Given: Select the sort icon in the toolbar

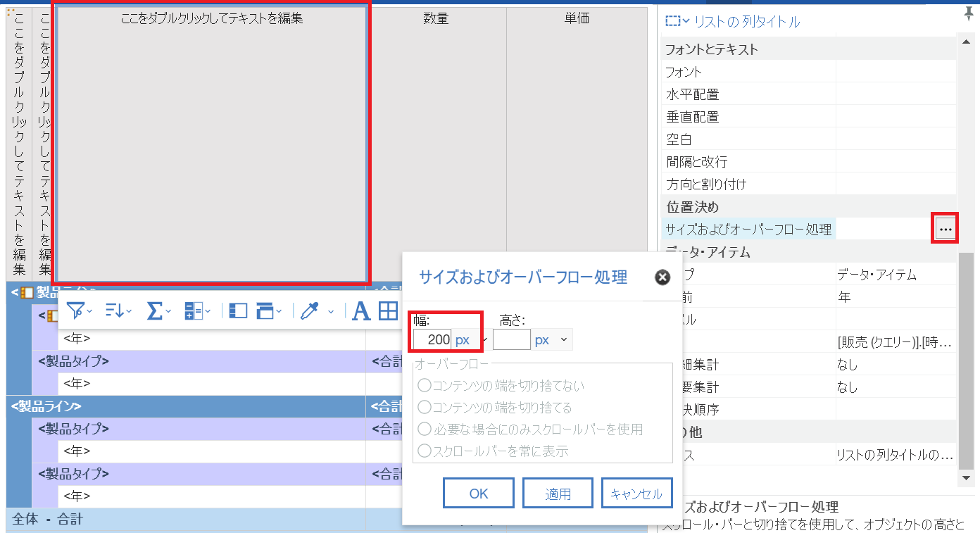Looking at the screenshot, I should 115,311.
